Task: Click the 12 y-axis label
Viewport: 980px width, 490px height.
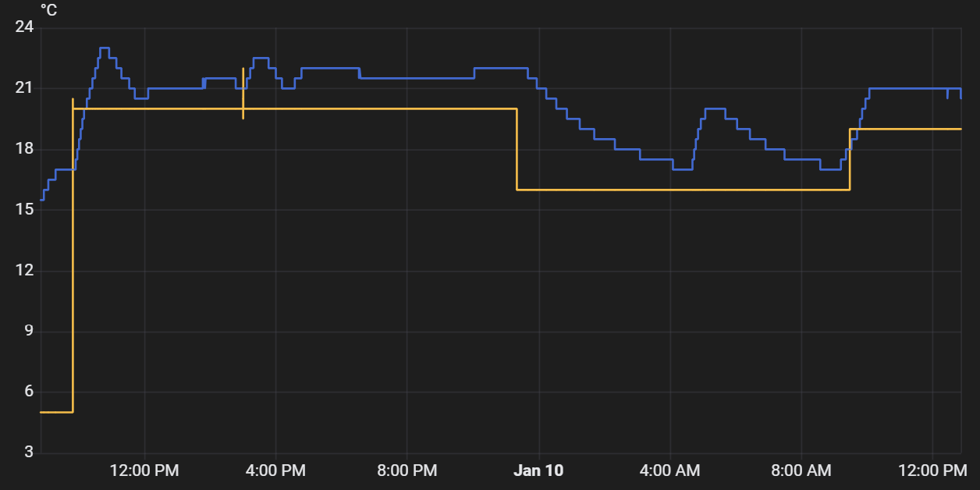Action: pyautogui.click(x=24, y=270)
